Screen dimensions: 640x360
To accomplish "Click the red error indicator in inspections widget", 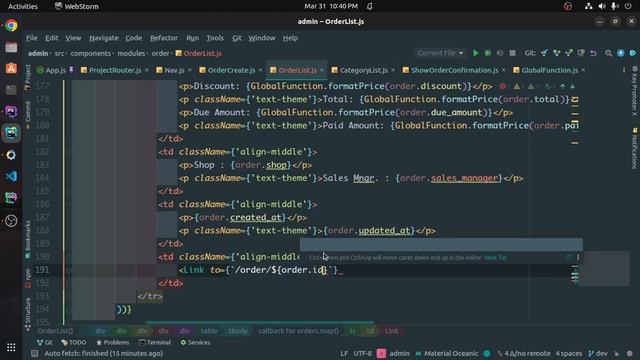I will pyautogui.click(x=503, y=86).
